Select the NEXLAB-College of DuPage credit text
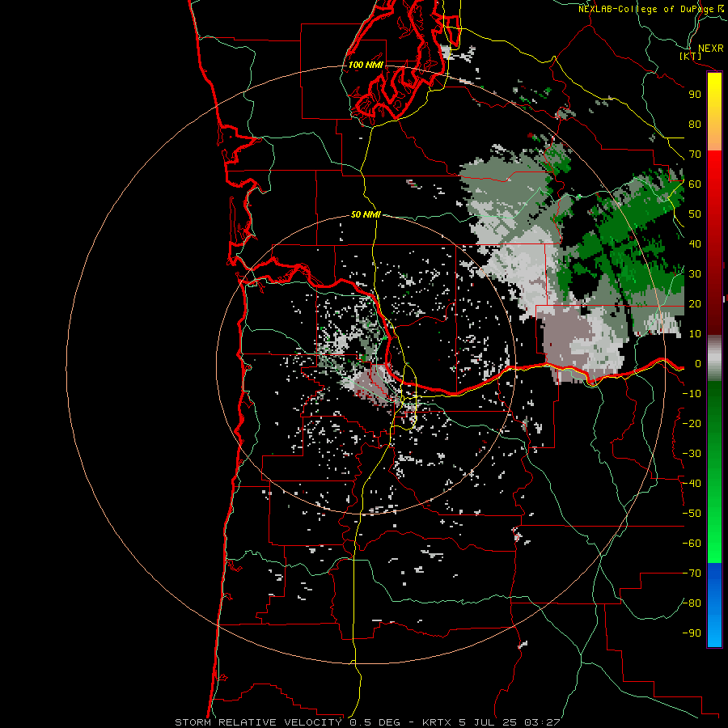Viewport: 728px width, 728px height. (x=650, y=9)
